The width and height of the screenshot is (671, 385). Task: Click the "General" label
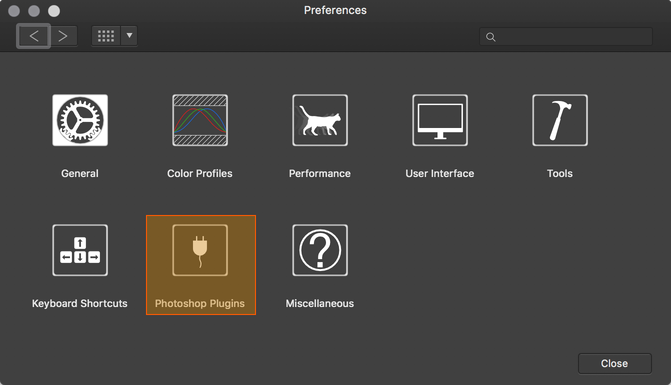pyautogui.click(x=80, y=173)
